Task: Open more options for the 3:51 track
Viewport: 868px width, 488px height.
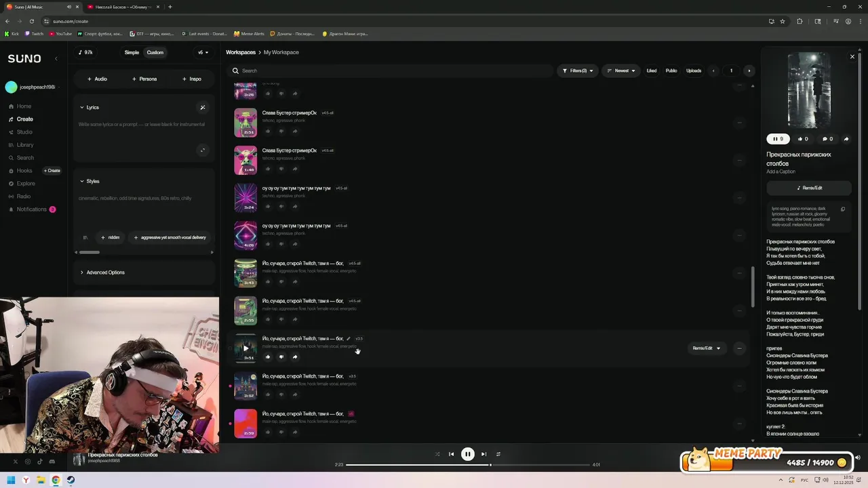Action: (739, 348)
